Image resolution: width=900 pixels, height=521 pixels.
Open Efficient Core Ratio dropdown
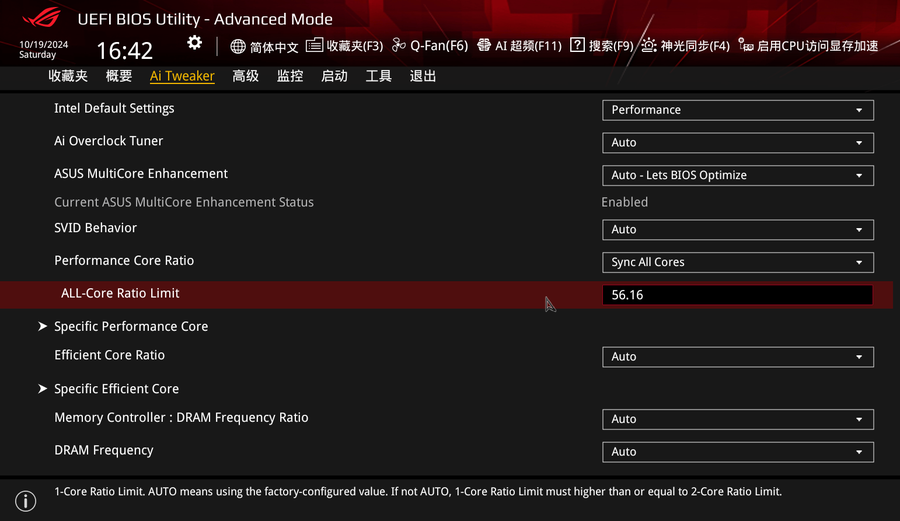click(x=738, y=357)
